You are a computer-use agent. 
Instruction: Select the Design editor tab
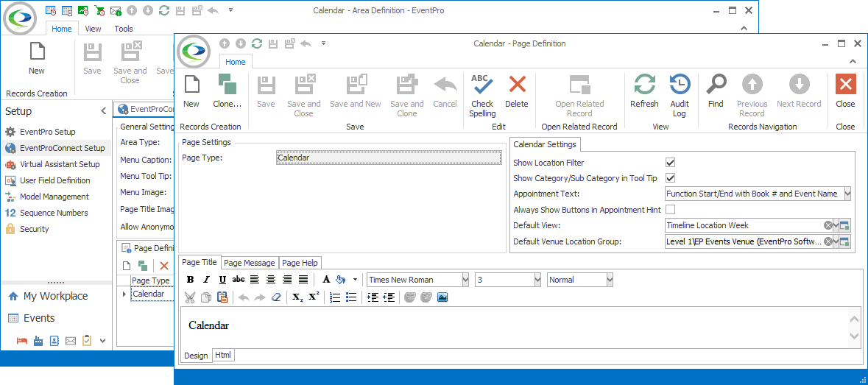click(x=196, y=356)
